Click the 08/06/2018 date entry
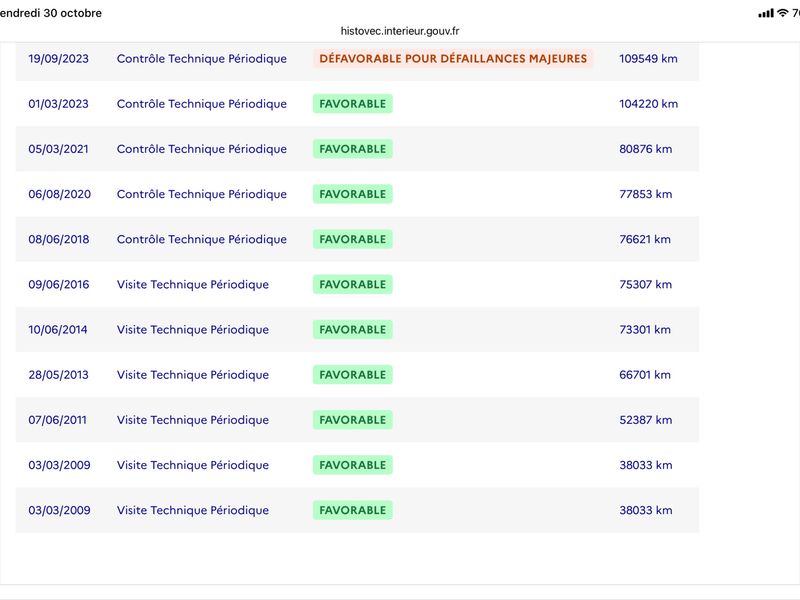The width and height of the screenshot is (800, 600). (x=59, y=239)
